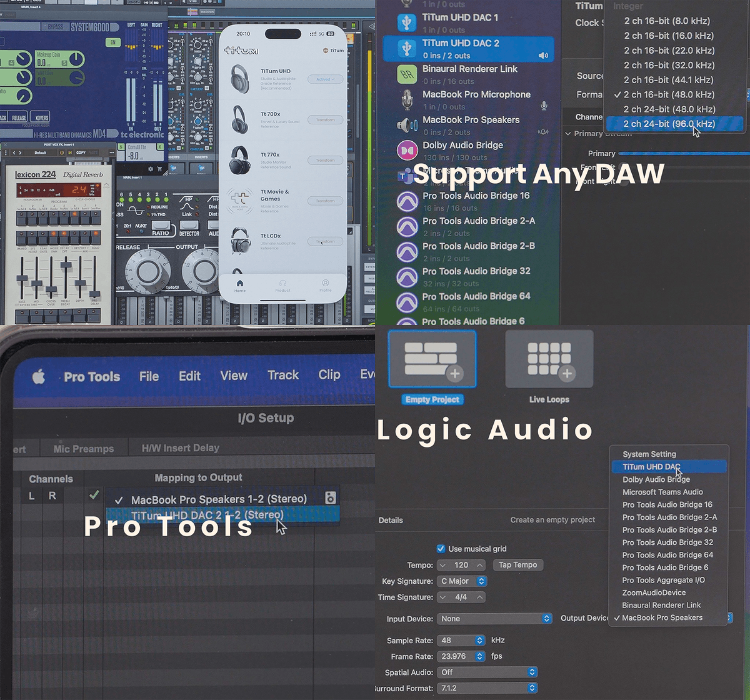
Task: Tap Transform button for Tt Movie & Games
Action: (x=325, y=201)
